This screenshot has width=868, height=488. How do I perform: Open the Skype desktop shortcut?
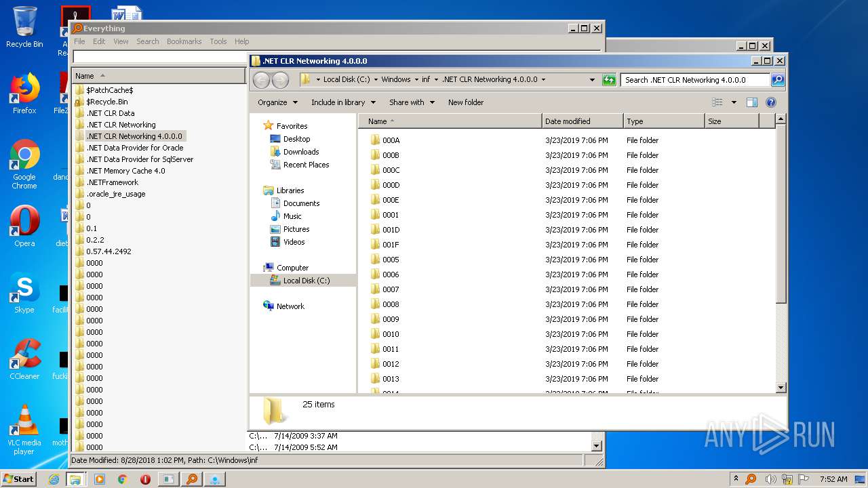pyautogui.click(x=24, y=293)
